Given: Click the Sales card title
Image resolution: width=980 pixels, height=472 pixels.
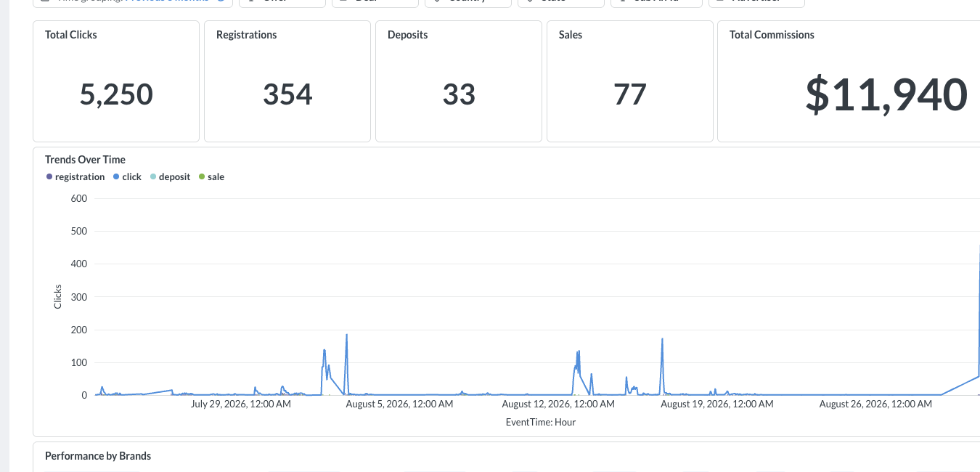Looking at the screenshot, I should [571, 35].
